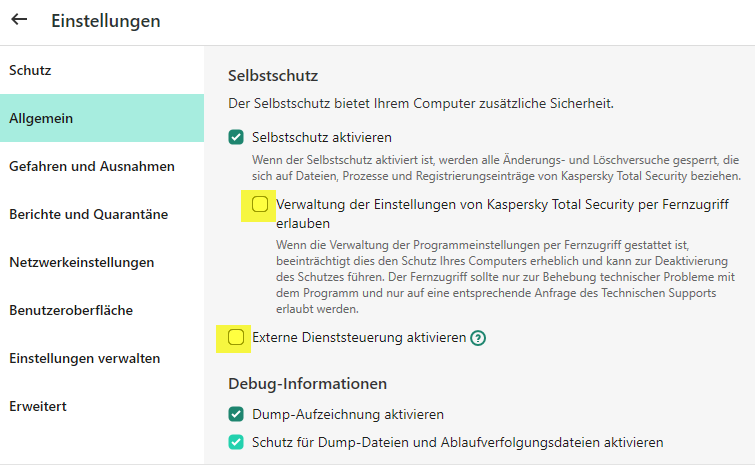755x473 pixels.
Task: Uncheck the Selbstschutz aktivieren checkbox
Action: [236, 137]
